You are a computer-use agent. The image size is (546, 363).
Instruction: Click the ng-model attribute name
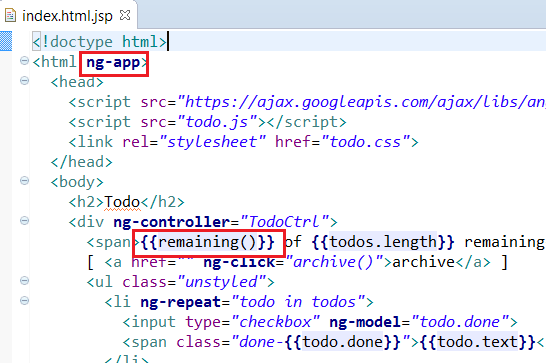pyautogui.click(x=365, y=322)
